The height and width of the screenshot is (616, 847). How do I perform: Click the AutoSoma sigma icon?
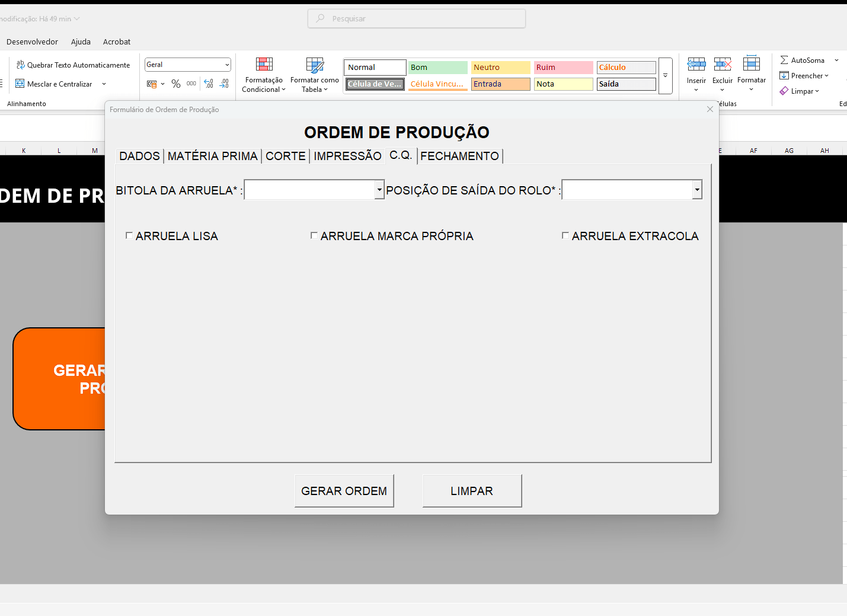pyautogui.click(x=784, y=60)
